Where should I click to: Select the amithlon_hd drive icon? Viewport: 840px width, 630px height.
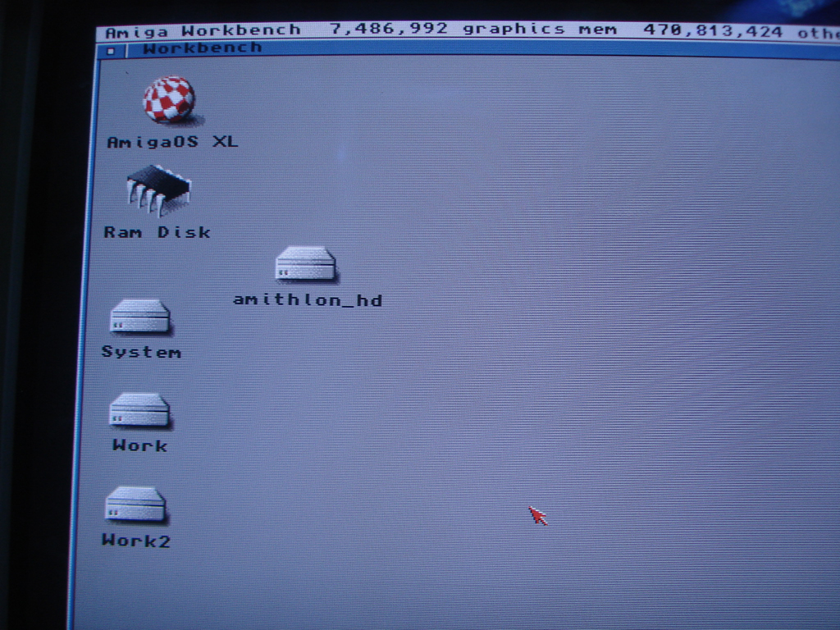point(306,263)
